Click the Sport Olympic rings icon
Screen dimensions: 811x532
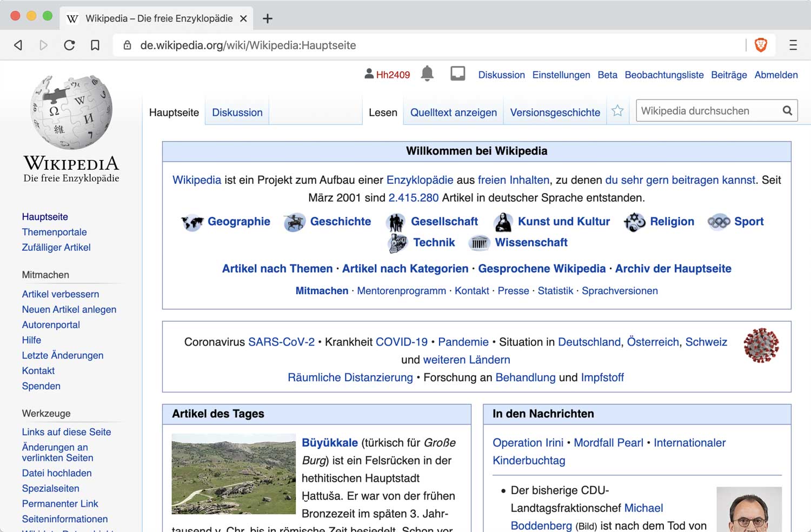click(x=719, y=222)
